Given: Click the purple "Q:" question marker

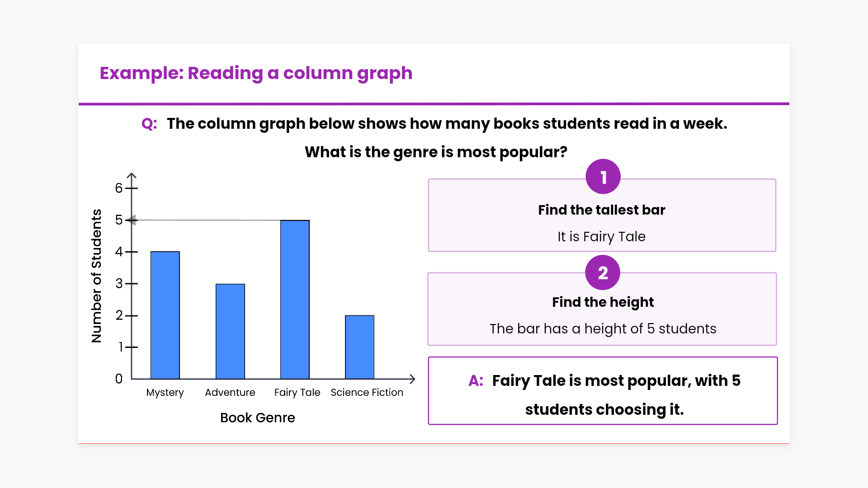Looking at the screenshot, I should (x=149, y=124).
